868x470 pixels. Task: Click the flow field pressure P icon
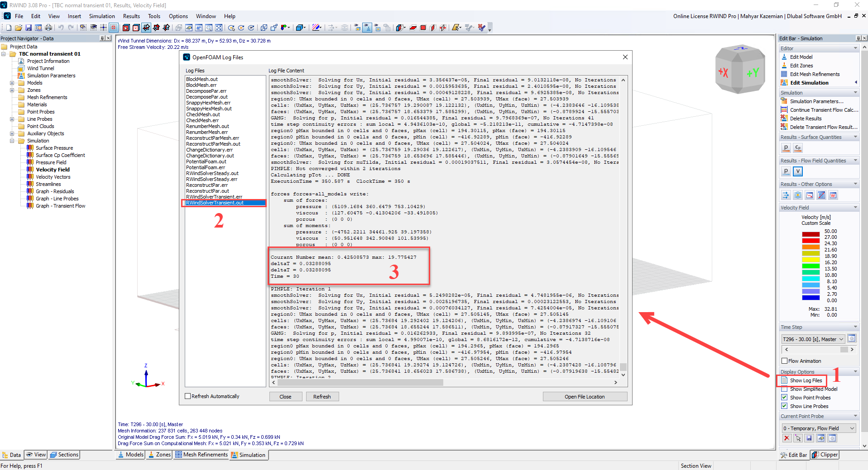[786, 171]
